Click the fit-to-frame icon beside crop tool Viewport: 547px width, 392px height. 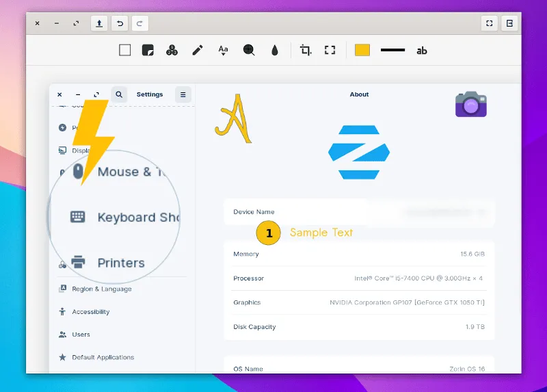(x=330, y=50)
